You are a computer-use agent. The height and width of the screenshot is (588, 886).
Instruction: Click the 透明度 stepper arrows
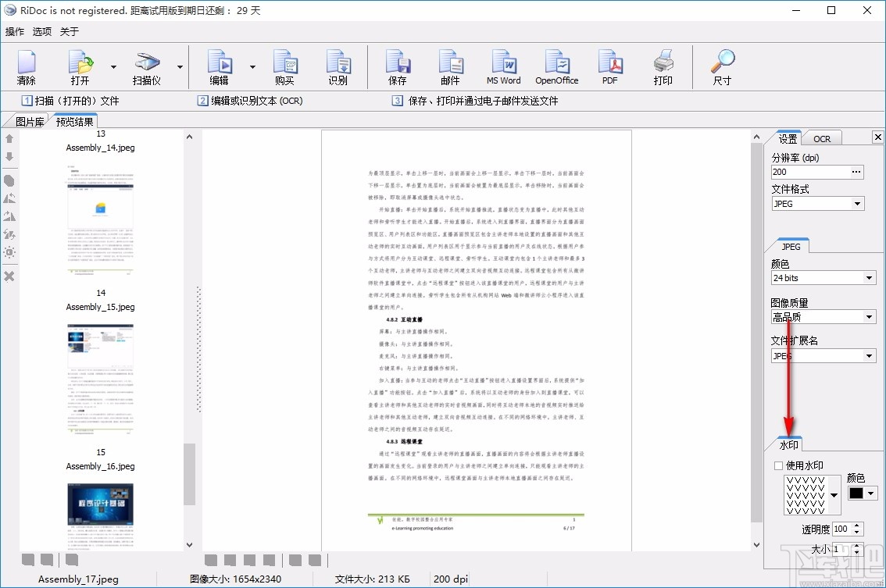(x=857, y=529)
